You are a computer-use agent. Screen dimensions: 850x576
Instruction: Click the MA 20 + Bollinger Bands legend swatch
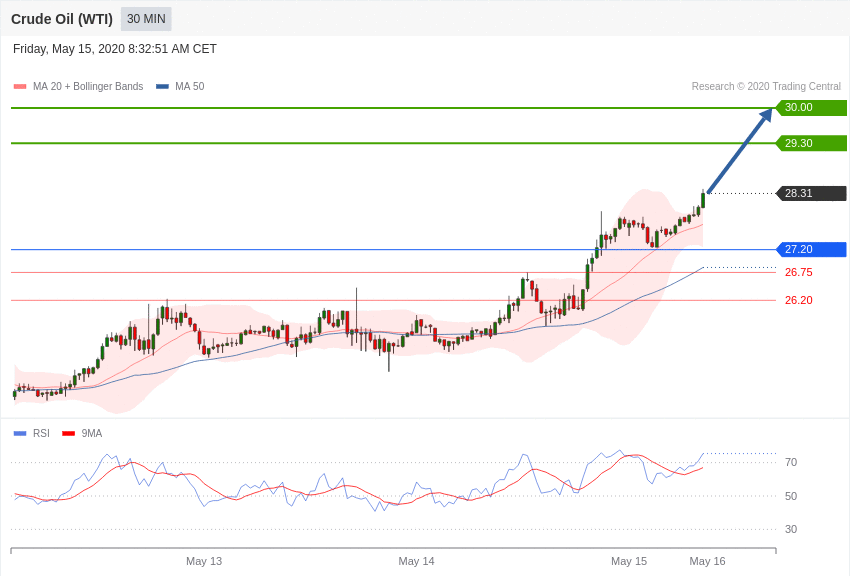coord(20,86)
